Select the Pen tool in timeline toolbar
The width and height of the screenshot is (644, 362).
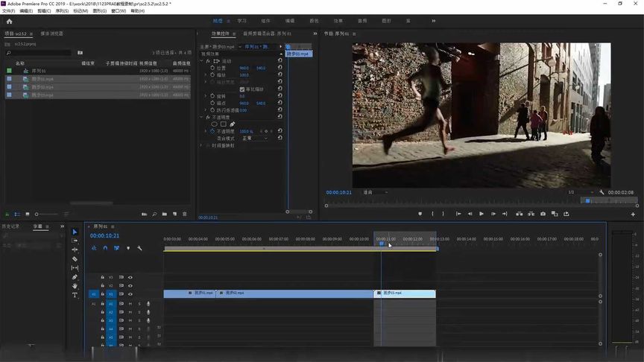pyautogui.click(x=75, y=277)
